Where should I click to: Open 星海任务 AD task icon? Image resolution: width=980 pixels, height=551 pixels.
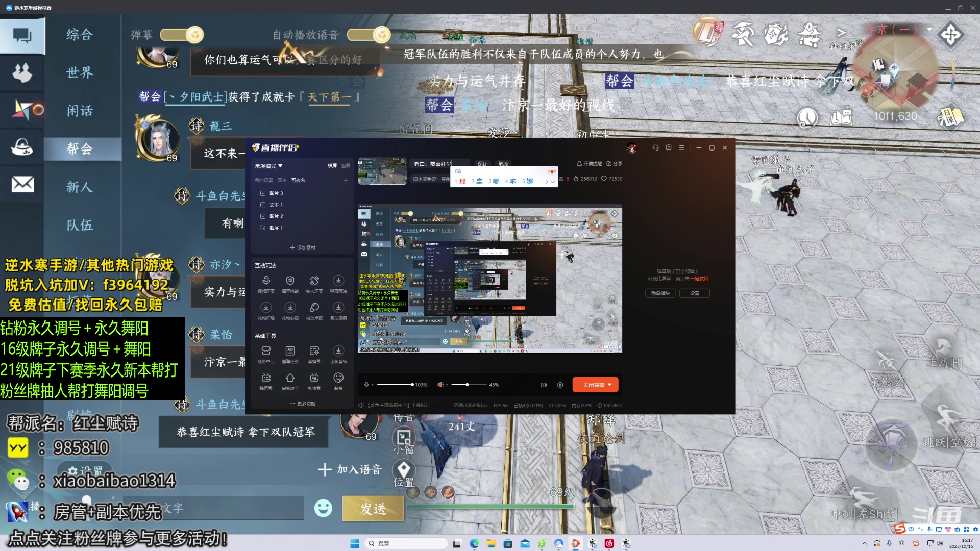tap(290, 354)
